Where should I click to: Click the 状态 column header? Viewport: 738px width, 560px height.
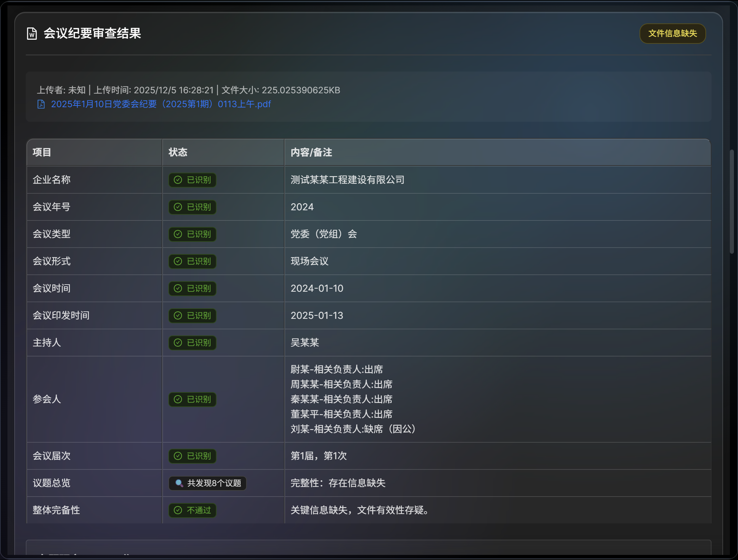178,152
